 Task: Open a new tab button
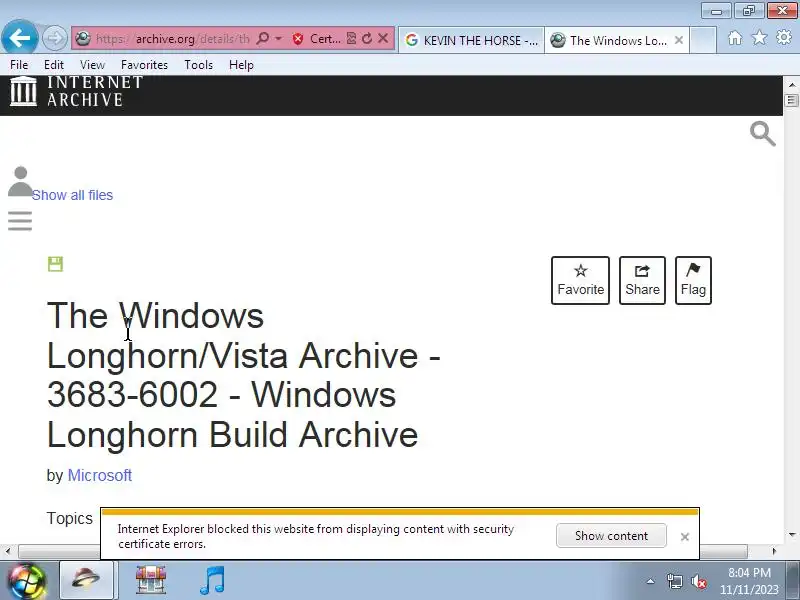pyautogui.click(x=703, y=41)
